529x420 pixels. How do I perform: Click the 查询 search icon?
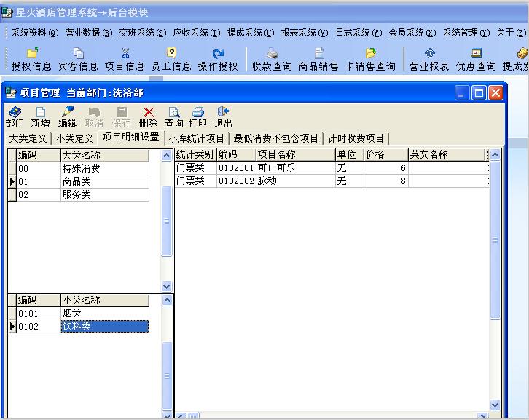(x=173, y=117)
